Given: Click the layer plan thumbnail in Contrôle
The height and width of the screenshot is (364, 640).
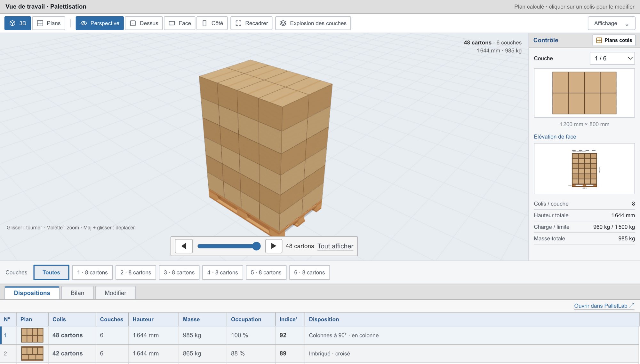Looking at the screenshot, I should 584,93.
